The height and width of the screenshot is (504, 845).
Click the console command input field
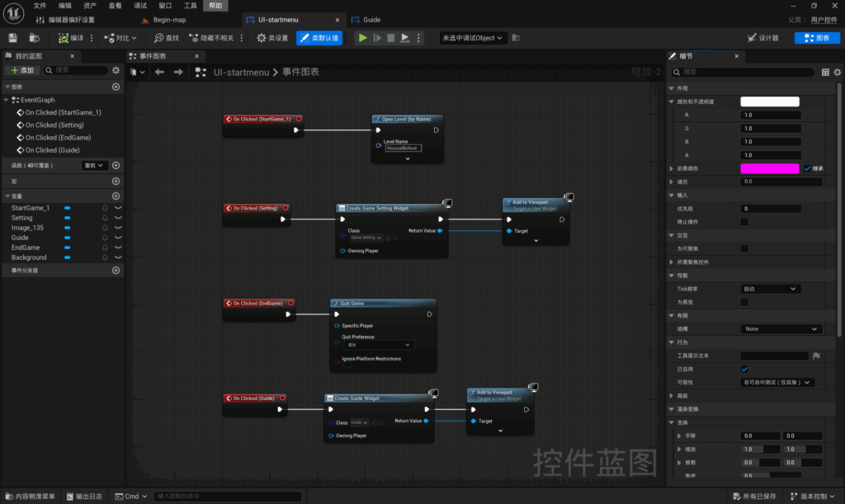228,497
